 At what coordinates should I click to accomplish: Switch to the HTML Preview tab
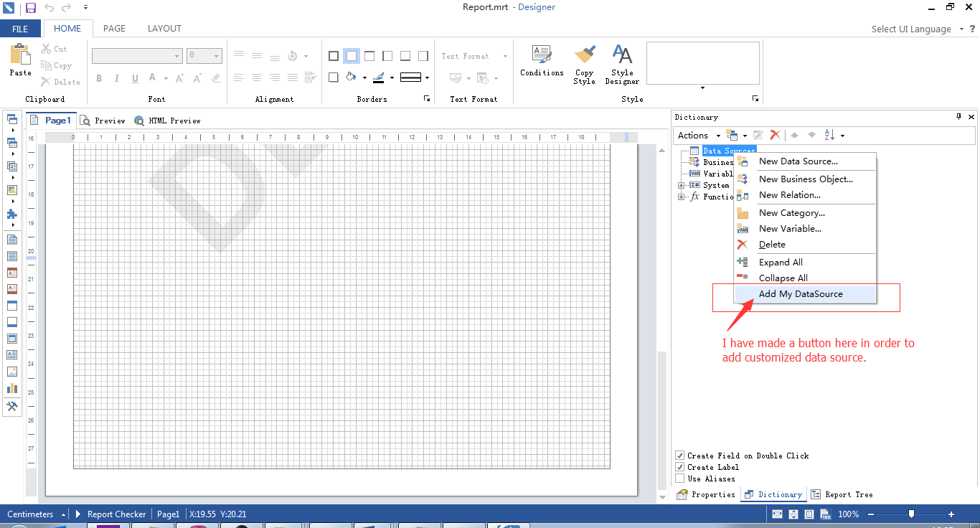(x=174, y=121)
